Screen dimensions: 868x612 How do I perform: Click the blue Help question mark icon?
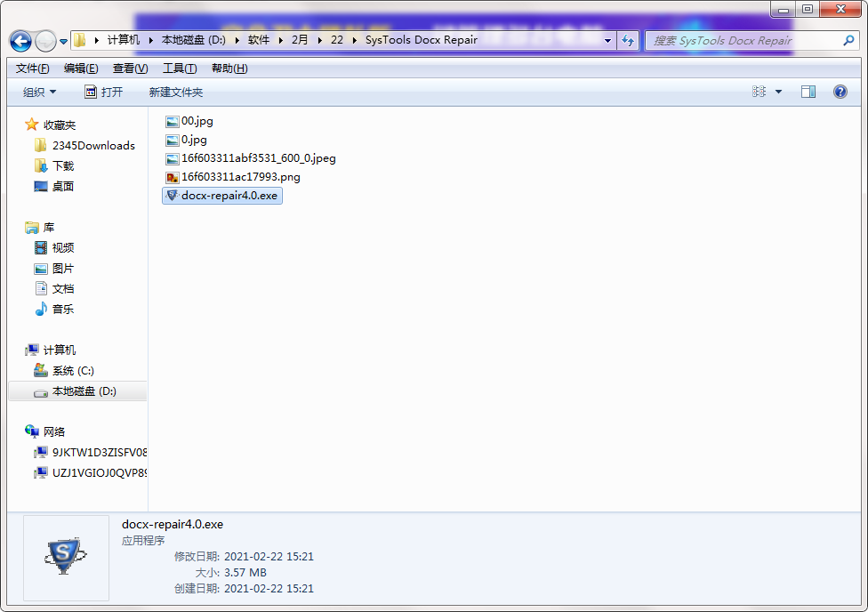[840, 92]
